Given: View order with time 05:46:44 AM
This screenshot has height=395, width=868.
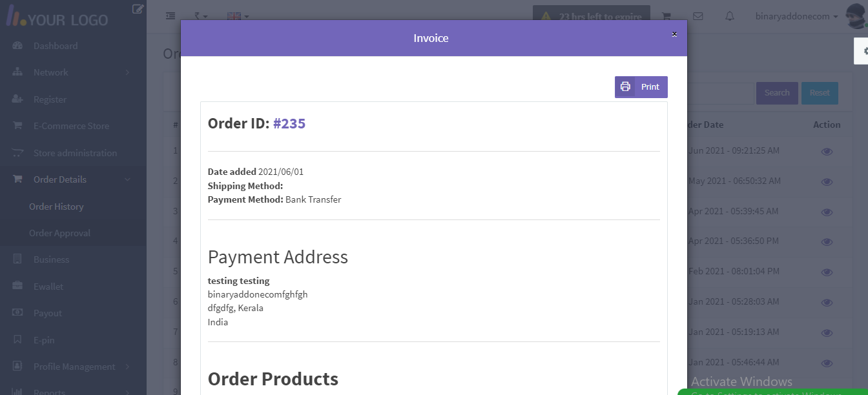Looking at the screenshot, I should (x=827, y=363).
